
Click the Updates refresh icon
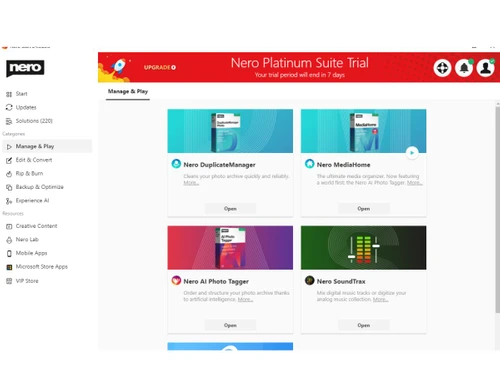click(x=9, y=107)
